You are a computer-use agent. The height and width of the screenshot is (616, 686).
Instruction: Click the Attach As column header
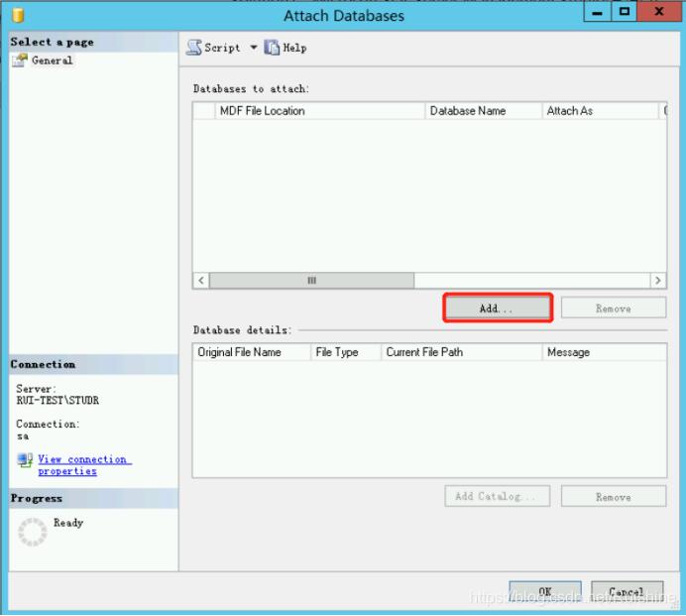(599, 111)
